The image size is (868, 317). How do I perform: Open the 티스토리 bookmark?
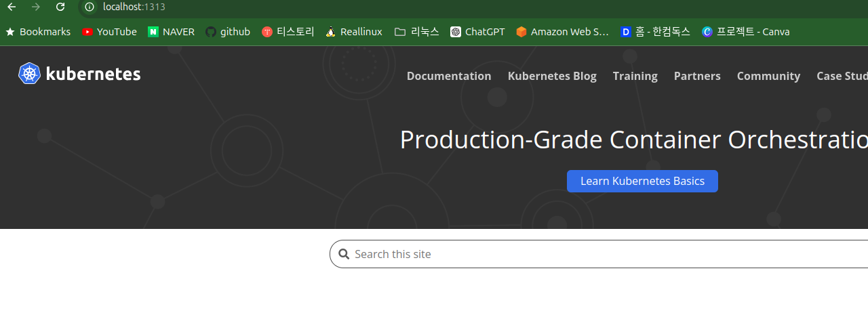click(x=288, y=32)
